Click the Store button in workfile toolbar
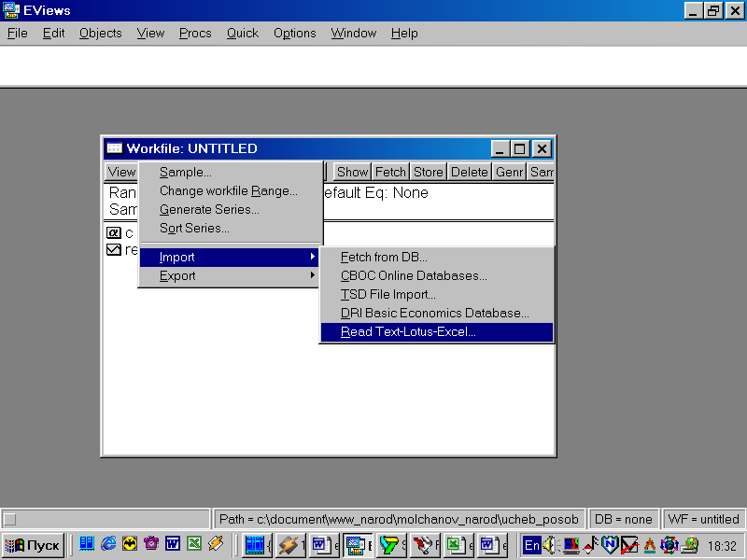The width and height of the screenshot is (747, 560). 428,172
